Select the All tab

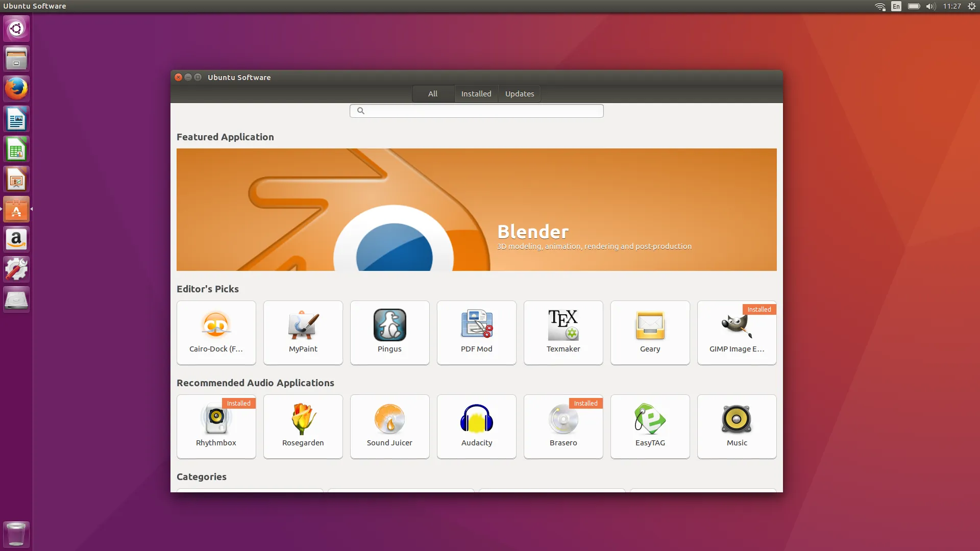(433, 94)
